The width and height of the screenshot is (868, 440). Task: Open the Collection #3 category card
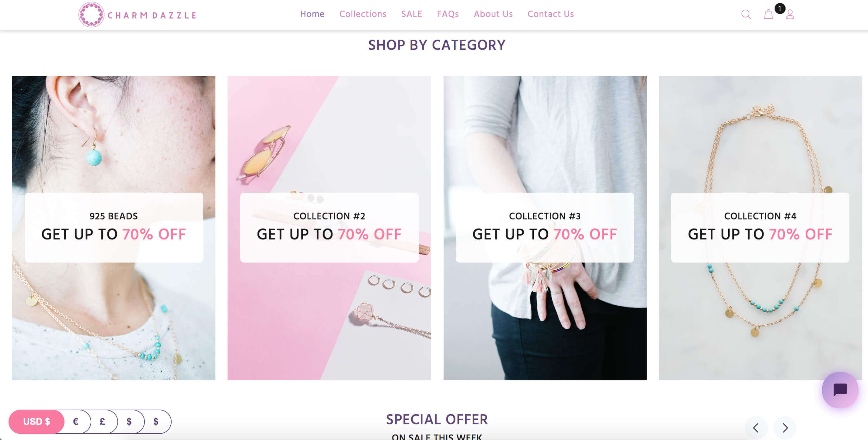coord(545,228)
